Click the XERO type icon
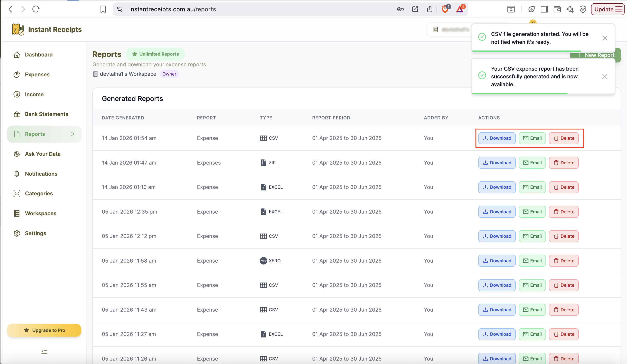This screenshot has width=627, height=364. point(263,261)
